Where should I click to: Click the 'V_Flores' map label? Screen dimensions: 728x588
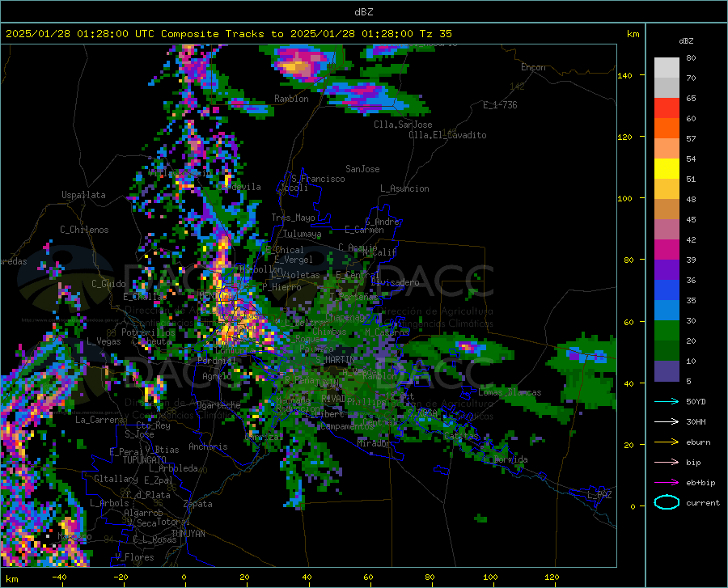134,557
